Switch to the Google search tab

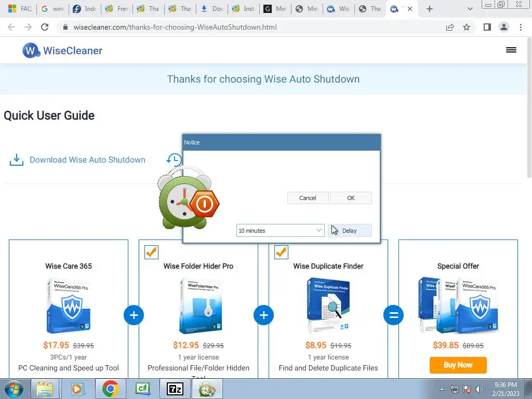[x=52, y=9]
